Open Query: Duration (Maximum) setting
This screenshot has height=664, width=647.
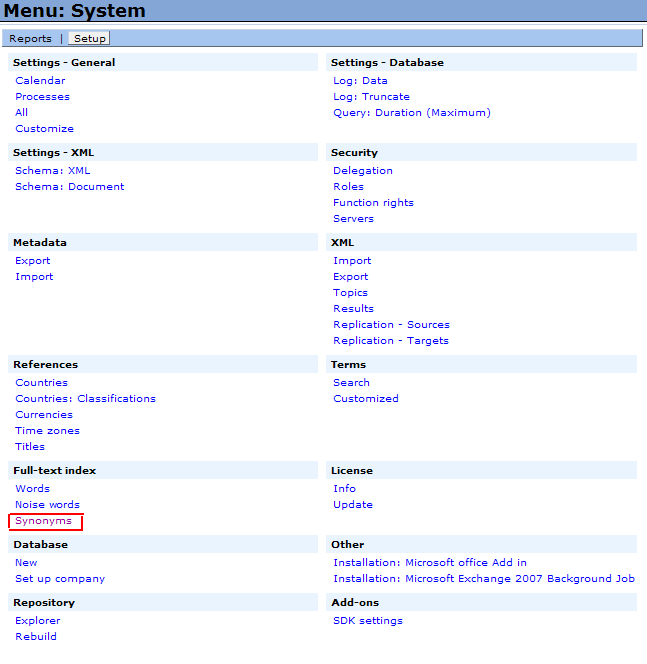(411, 113)
